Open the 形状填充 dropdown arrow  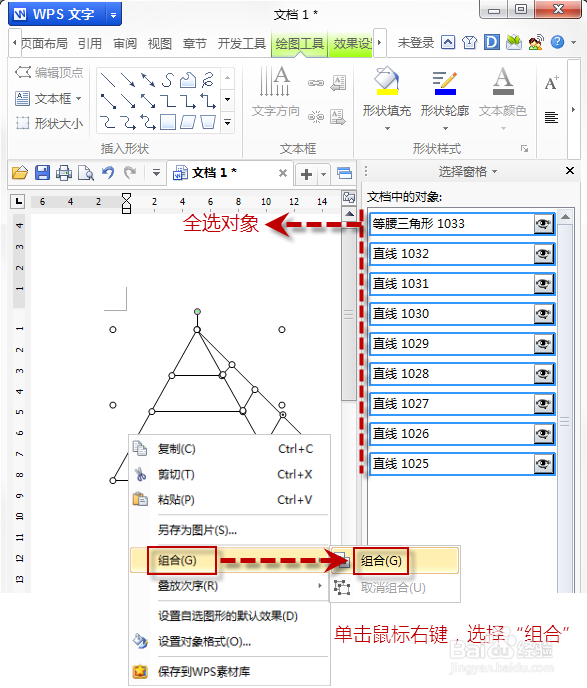pos(387,129)
